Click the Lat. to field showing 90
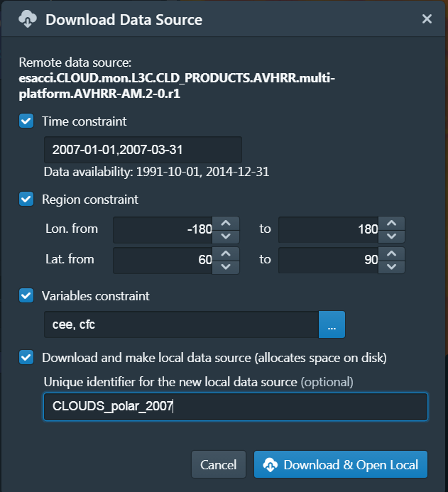The width and height of the screenshot is (448, 492). coord(328,260)
